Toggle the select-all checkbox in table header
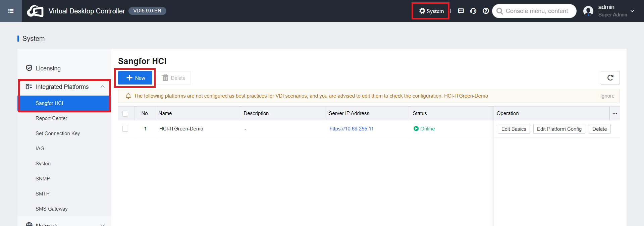The width and height of the screenshot is (644, 226). [125, 114]
